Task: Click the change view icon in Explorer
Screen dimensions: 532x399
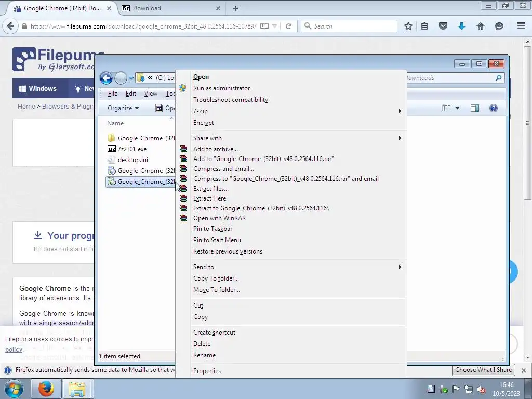Action: pos(446,108)
